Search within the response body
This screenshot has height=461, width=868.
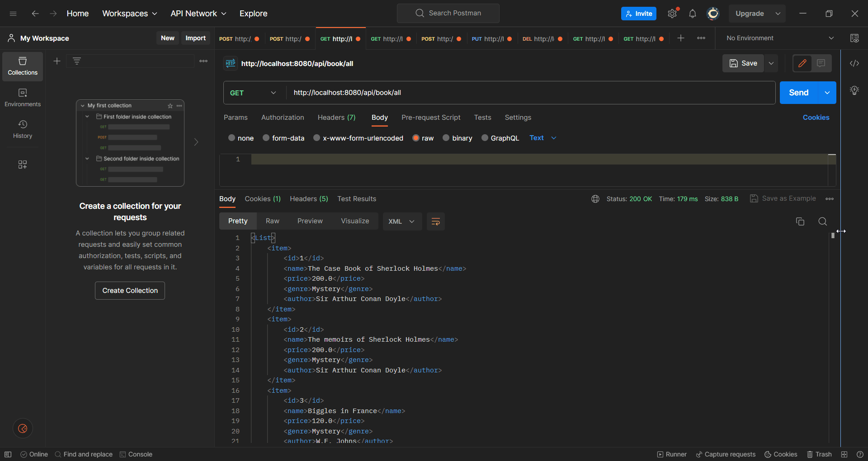(822, 221)
